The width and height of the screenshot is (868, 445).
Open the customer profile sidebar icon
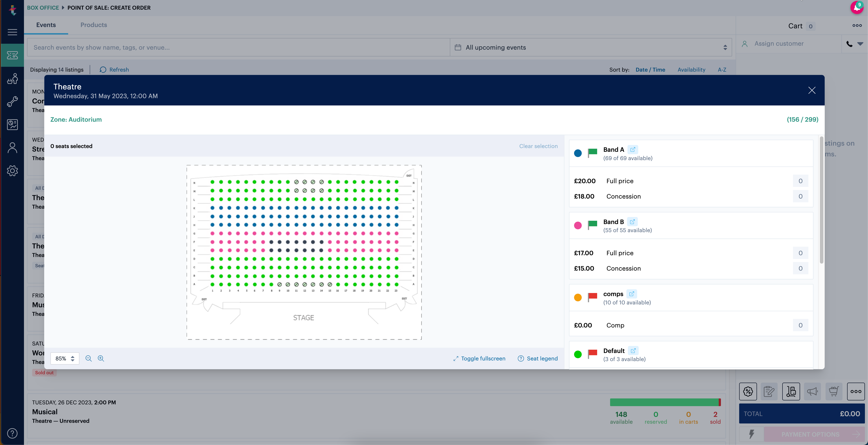point(12,148)
